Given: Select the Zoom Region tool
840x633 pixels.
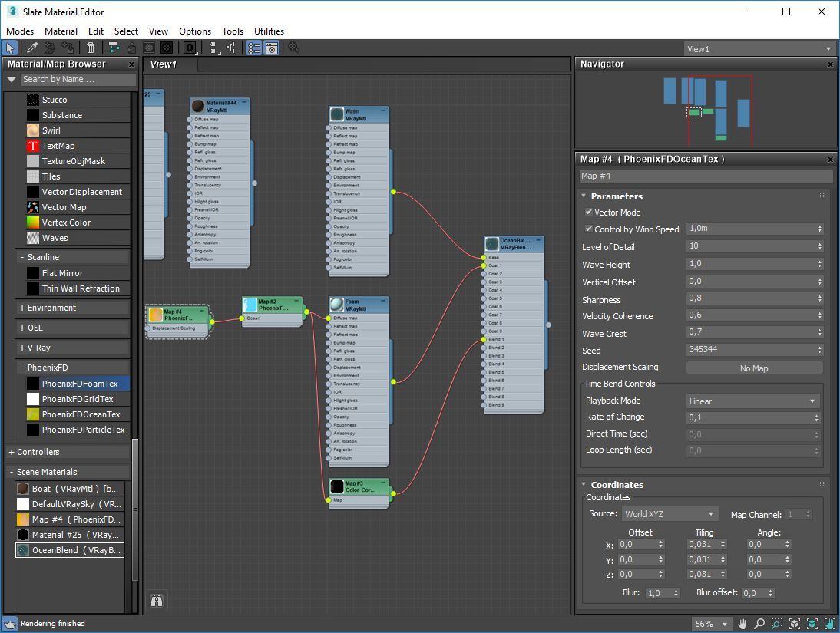Looking at the screenshot, I should pyautogui.click(x=777, y=624).
